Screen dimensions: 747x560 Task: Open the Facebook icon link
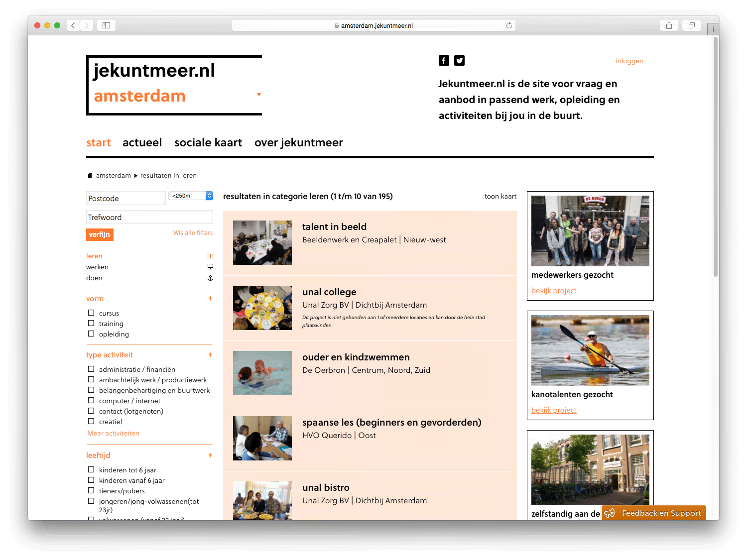coord(444,61)
